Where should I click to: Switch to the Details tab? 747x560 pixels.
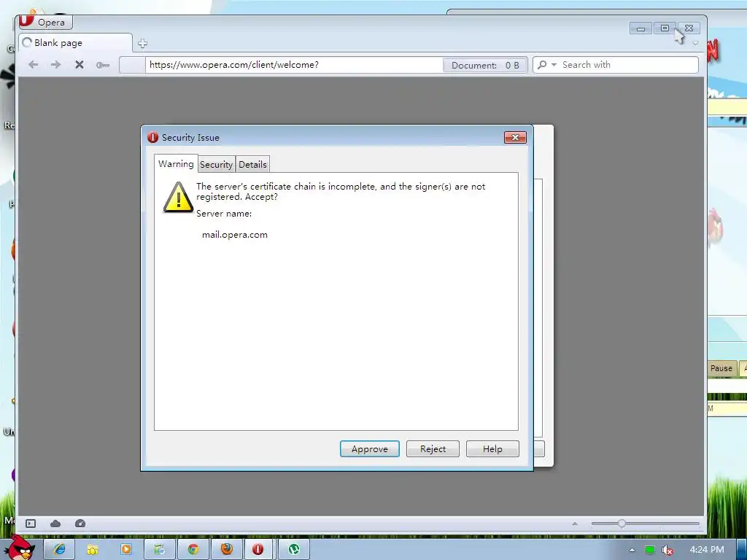(x=252, y=165)
